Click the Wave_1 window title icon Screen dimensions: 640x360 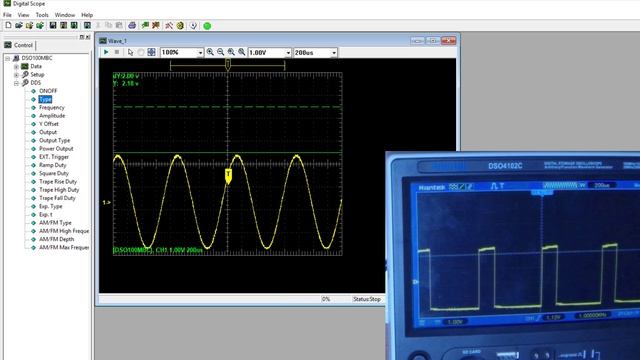(x=103, y=41)
